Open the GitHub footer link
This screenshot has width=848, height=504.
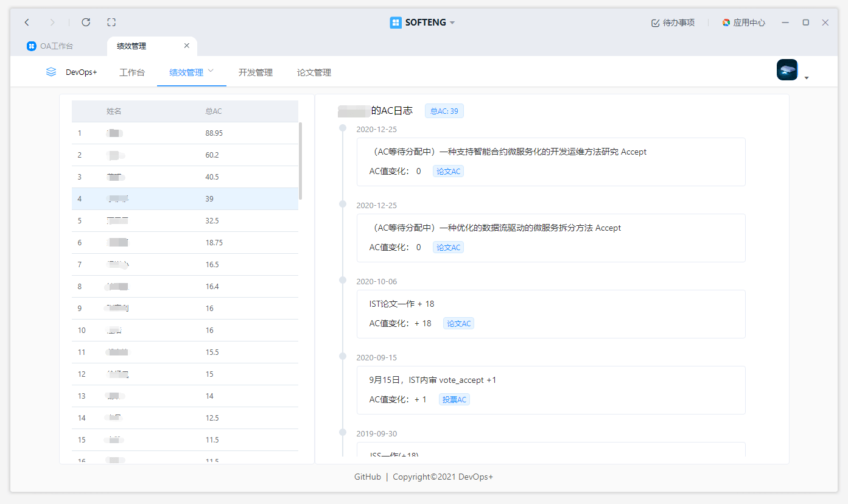pos(368,477)
